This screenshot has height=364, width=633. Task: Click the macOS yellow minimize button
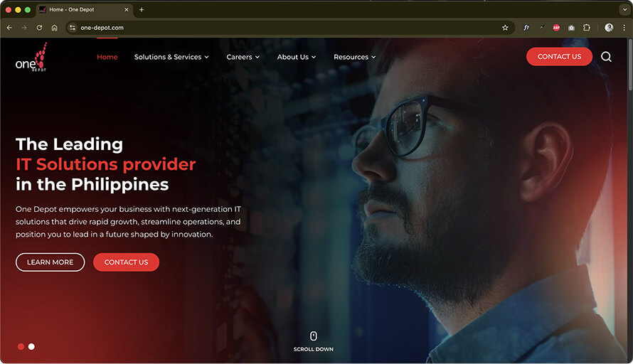18,10
